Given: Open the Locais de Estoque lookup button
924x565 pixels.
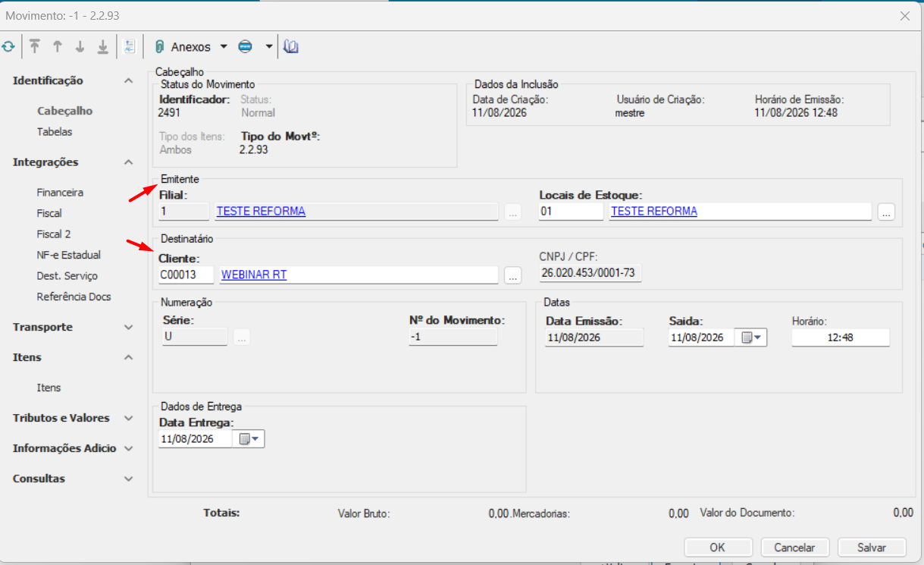Looking at the screenshot, I should click(x=887, y=212).
